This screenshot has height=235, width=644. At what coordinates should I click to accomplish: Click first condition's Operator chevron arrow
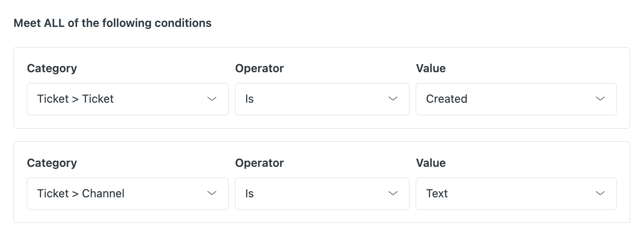[393, 99]
